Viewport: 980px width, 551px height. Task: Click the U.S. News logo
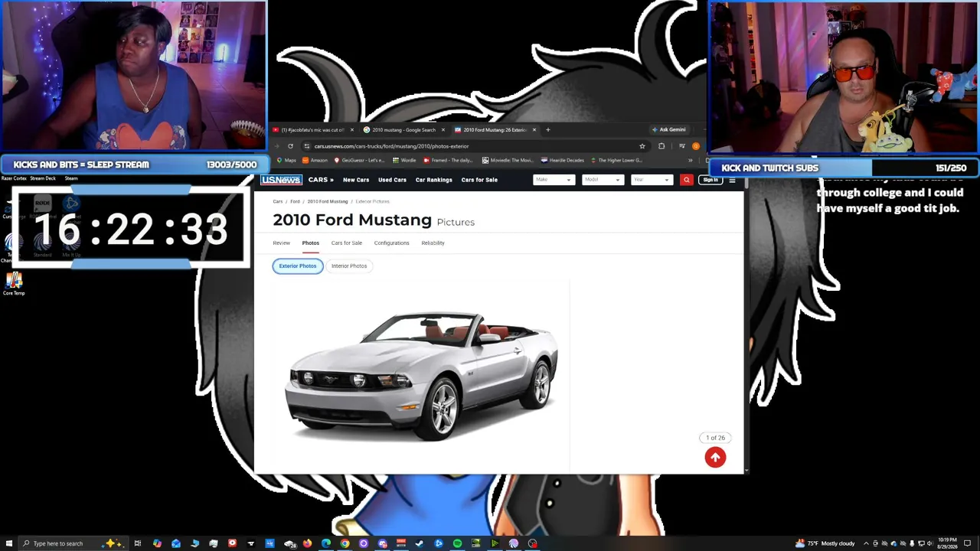[x=281, y=180]
